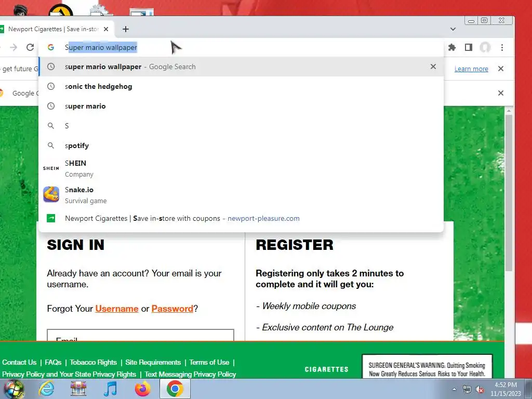Open the Snake.io Survival game suggestion
The width and height of the screenshot is (532, 399).
tap(241, 195)
